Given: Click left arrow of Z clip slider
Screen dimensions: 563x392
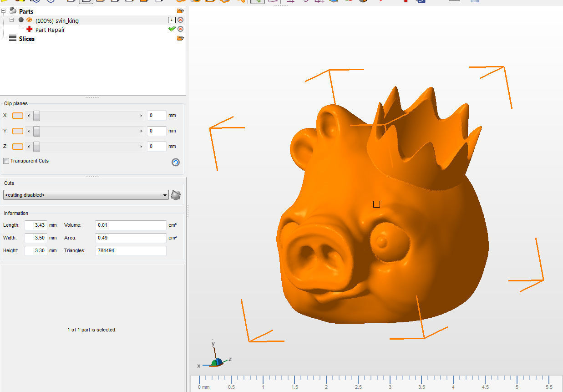Looking at the screenshot, I should coord(29,147).
